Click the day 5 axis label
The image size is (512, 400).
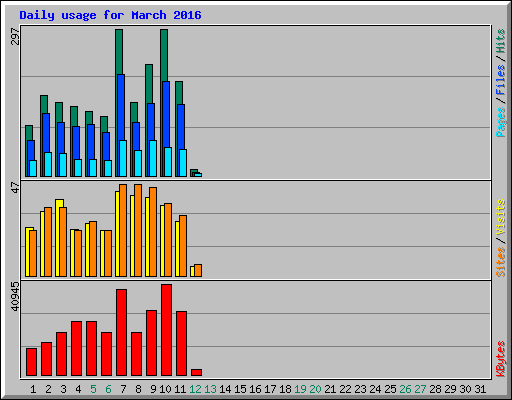point(93,389)
